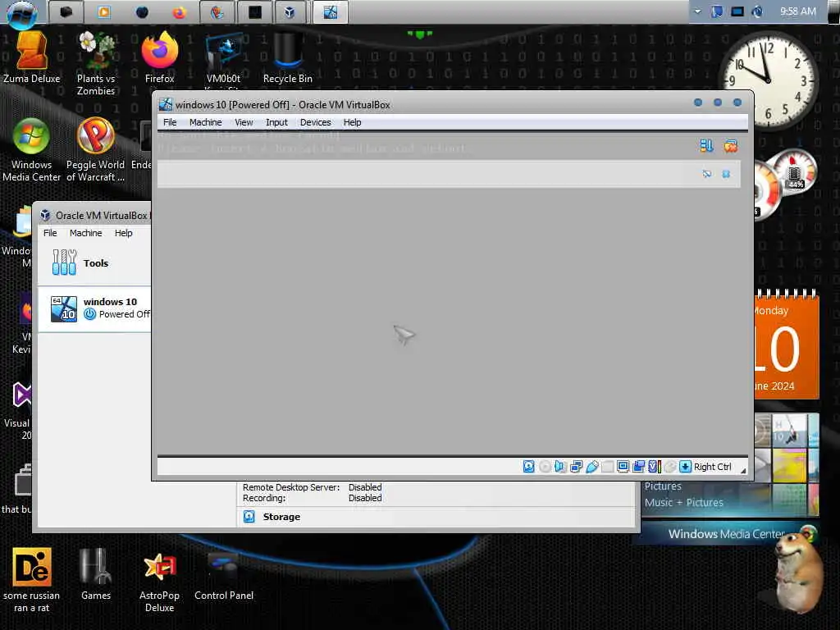Screen dimensions: 840x630
Task: Open the VM0b0t desktop icon
Action: tap(223, 60)
